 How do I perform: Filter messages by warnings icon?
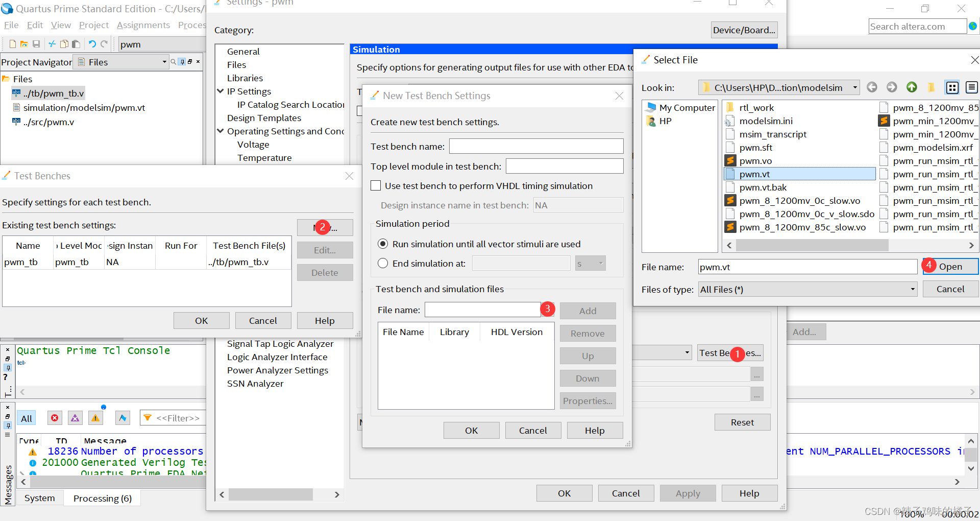[x=95, y=418]
